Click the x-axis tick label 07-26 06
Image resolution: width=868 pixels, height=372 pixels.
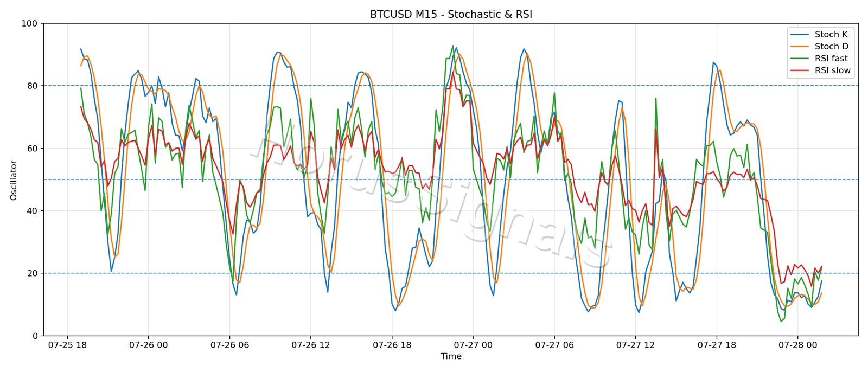[229, 345]
